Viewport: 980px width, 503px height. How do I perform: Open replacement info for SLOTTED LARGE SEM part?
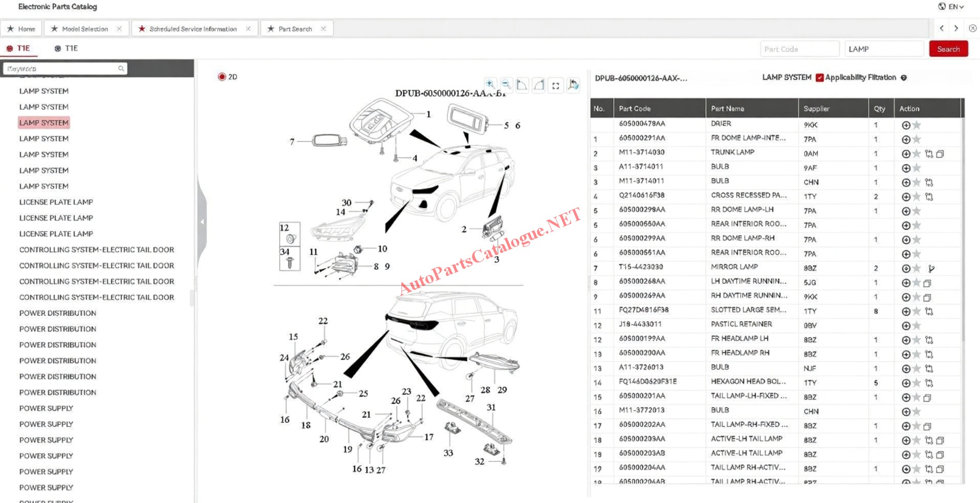pos(929,311)
